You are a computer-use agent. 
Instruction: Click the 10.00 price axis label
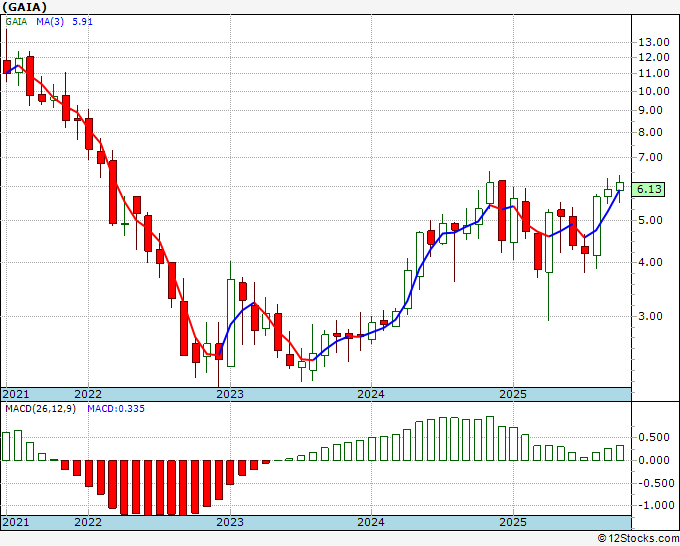(x=654, y=91)
